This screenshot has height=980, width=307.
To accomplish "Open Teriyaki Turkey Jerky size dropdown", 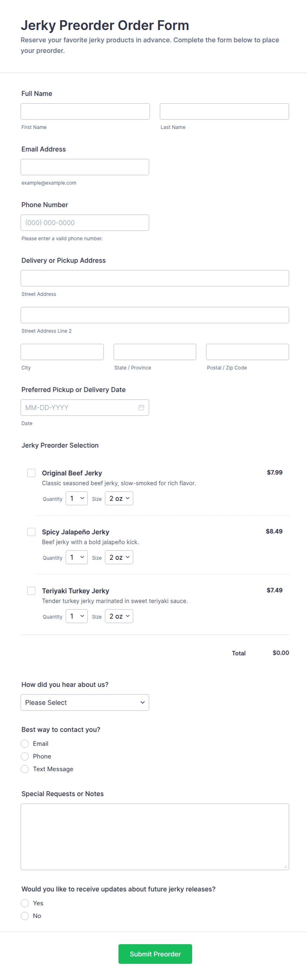I will [x=119, y=616].
